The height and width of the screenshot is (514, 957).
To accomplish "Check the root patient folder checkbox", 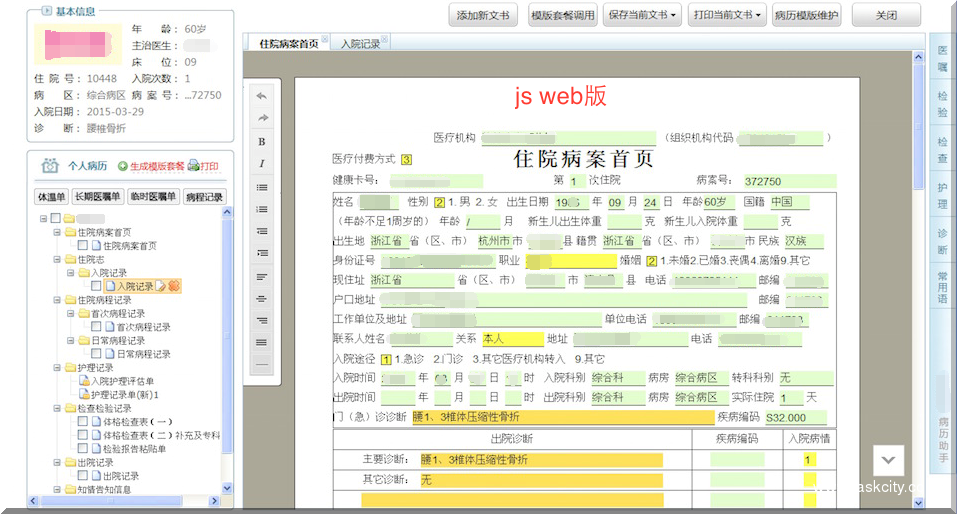I will pyautogui.click(x=56, y=218).
